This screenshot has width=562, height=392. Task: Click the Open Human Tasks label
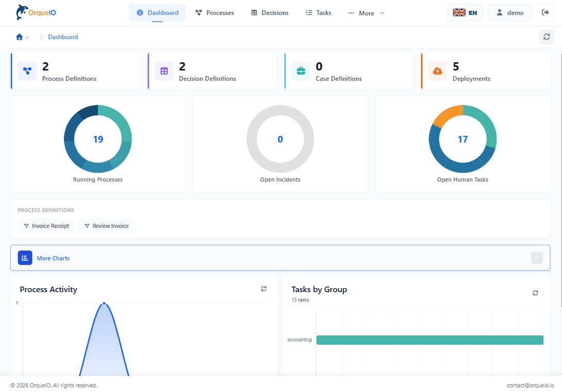[x=463, y=180]
